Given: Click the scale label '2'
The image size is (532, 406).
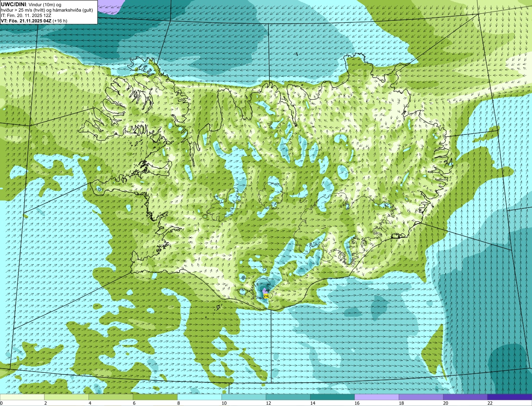Looking at the screenshot, I should click(x=45, y=403).
